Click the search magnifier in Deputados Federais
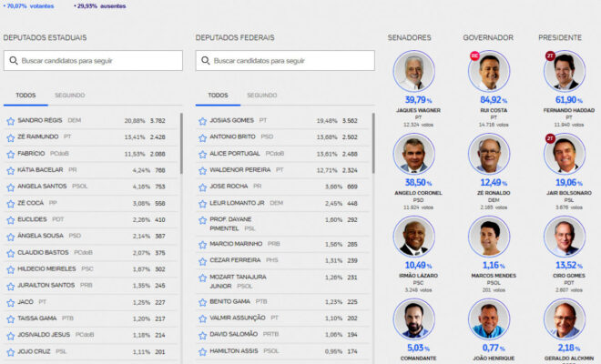Image resolution: width=601 pixels, height=364 pixels. pos(206,61)
